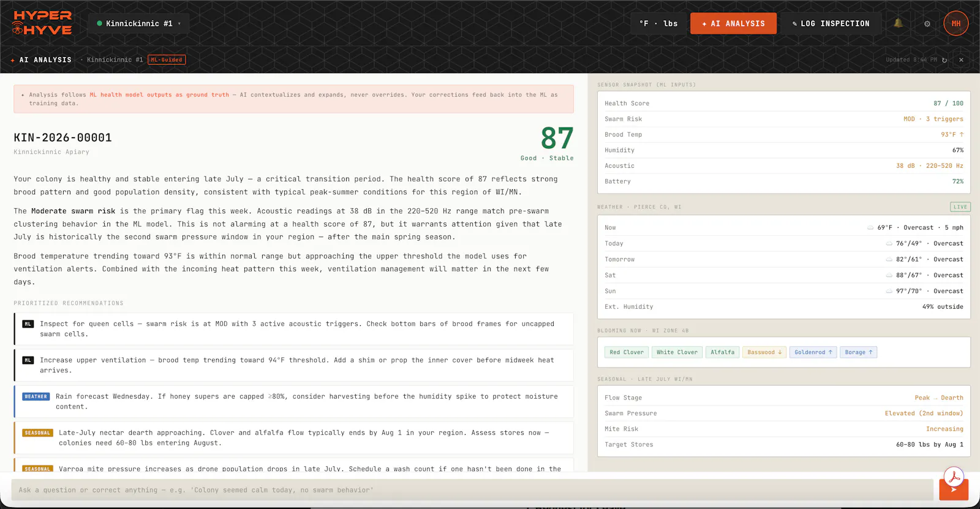This screenshot has height=509, width=980.
Task: Click the Swarm Risk MOD · 3 triggers value
Action: (x=933, y=119)
